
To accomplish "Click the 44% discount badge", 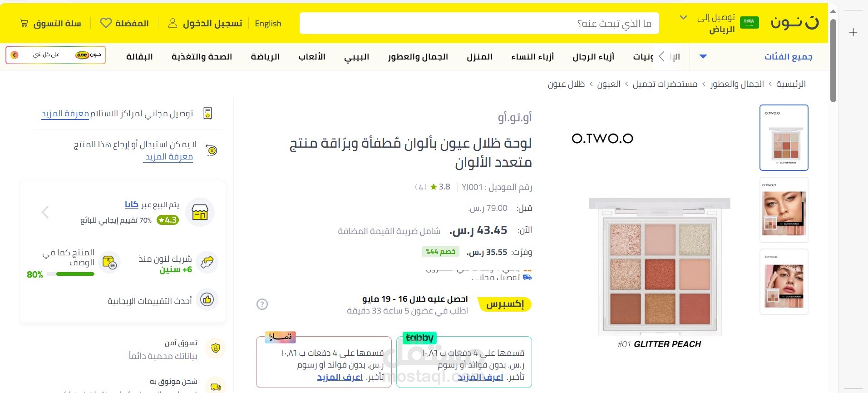I will [x=440, y=252].
